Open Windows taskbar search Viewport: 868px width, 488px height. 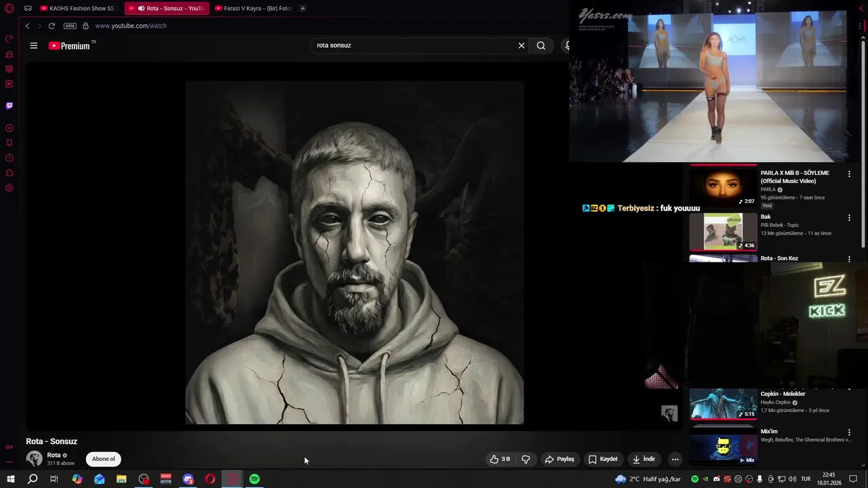tap(33, 479)
